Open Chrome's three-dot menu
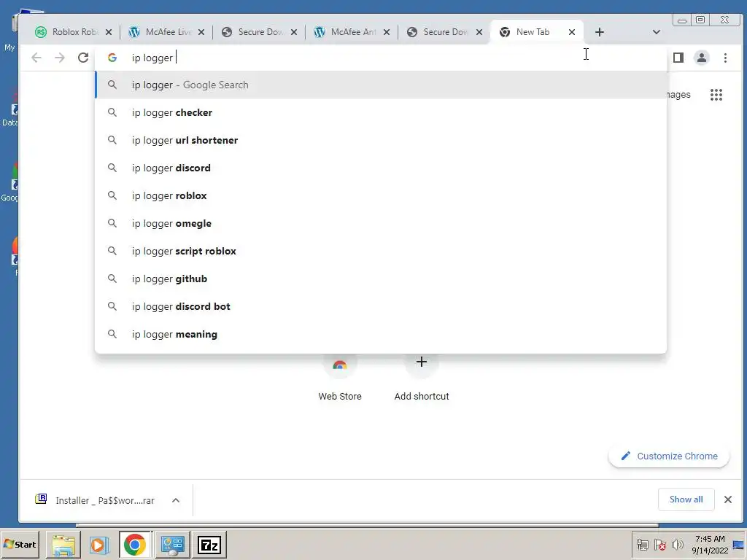Image resolution: width=747 pixels, height=560 pixels. point(725,58)
